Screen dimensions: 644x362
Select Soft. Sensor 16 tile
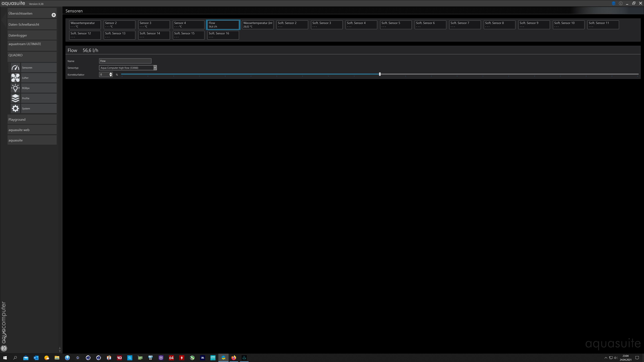click(223, 35)
